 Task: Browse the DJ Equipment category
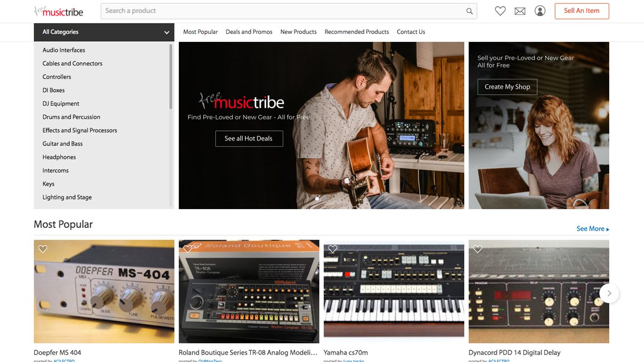(x=61, y=104)
